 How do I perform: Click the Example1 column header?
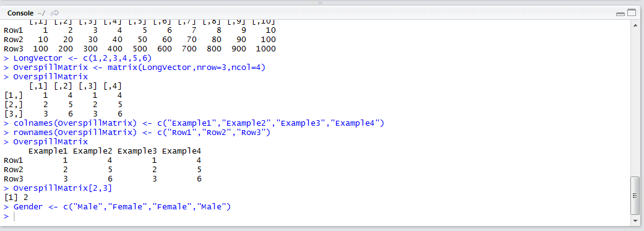point(48,151)
